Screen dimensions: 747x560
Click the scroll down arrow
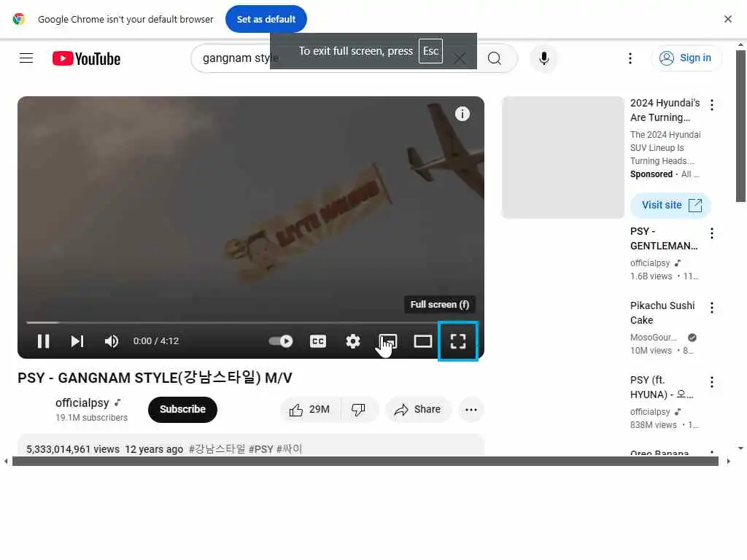click(x=740, y=448)
